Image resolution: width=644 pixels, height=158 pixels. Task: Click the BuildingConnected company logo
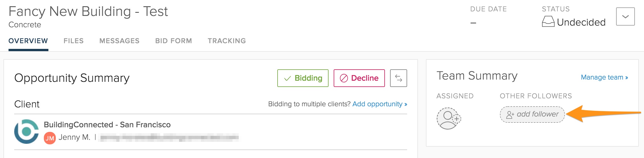click(x=26, y=131)
